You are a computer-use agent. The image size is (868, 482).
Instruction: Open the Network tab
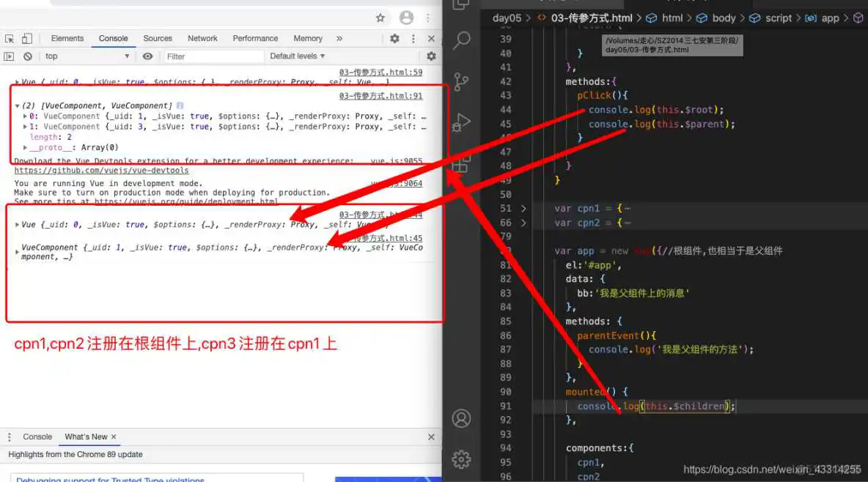(x=202, y=38)
